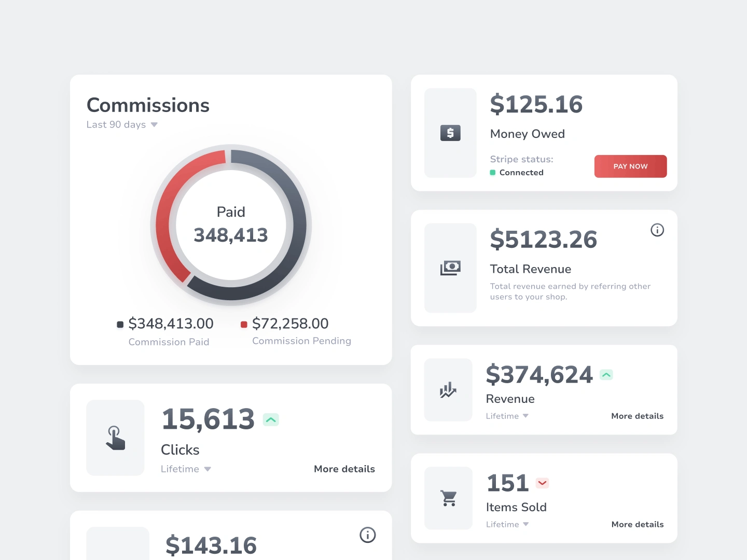Toggle the red downward trend beside 151
The width and height of the screenshot is (747, 560).
[x=542, y=482]
